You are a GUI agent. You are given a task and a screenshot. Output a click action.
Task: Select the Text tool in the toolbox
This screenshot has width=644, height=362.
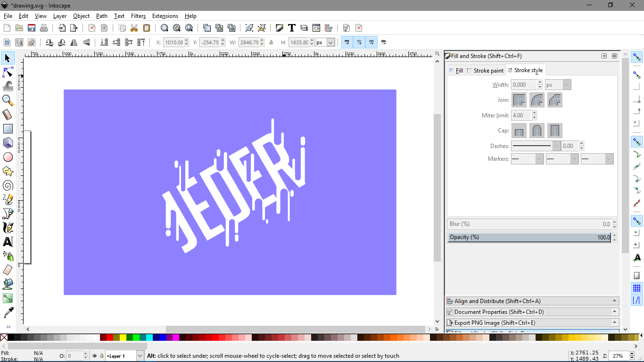click(x=8, y=242)
